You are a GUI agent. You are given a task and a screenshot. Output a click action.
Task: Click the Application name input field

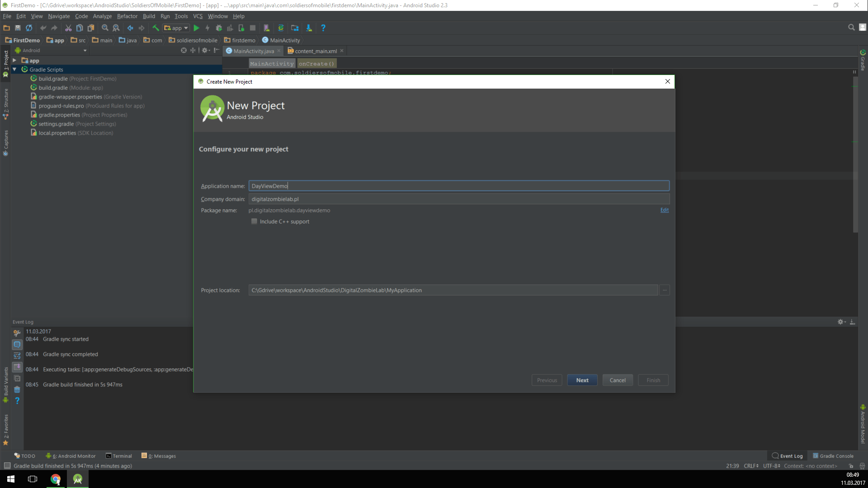(459, 186)
